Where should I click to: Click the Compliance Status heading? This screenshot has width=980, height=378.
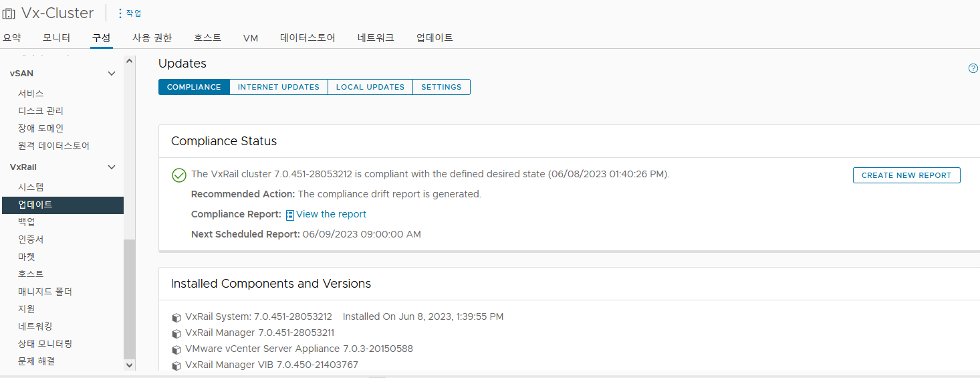click(224, 141)
